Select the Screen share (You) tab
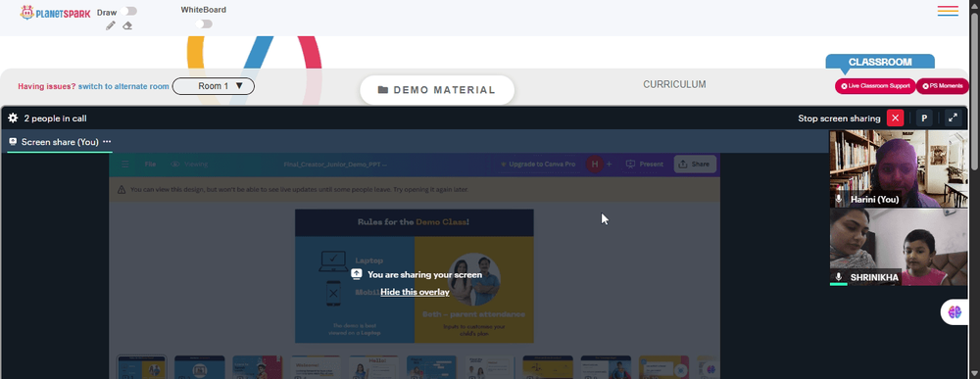 click(60, 142)
